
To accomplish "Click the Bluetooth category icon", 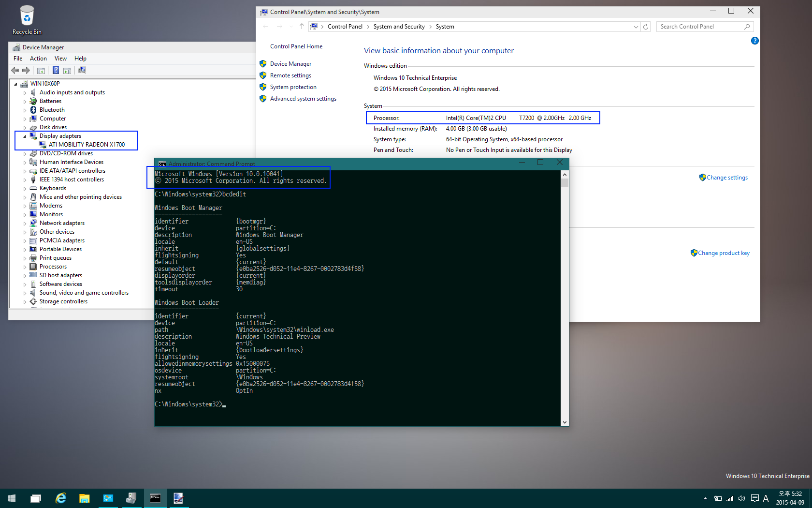I will tap(33, 110).
